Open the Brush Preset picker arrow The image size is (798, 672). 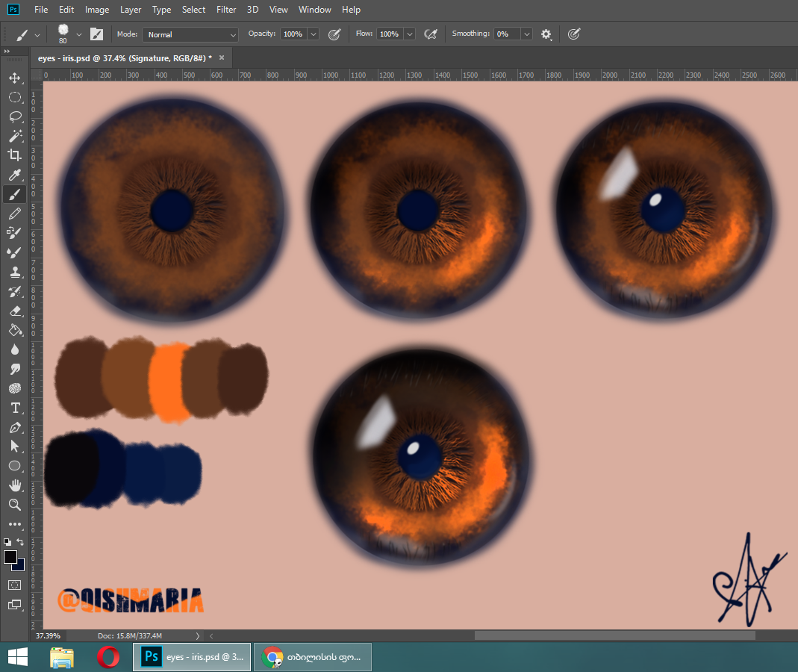click(79, 34)
